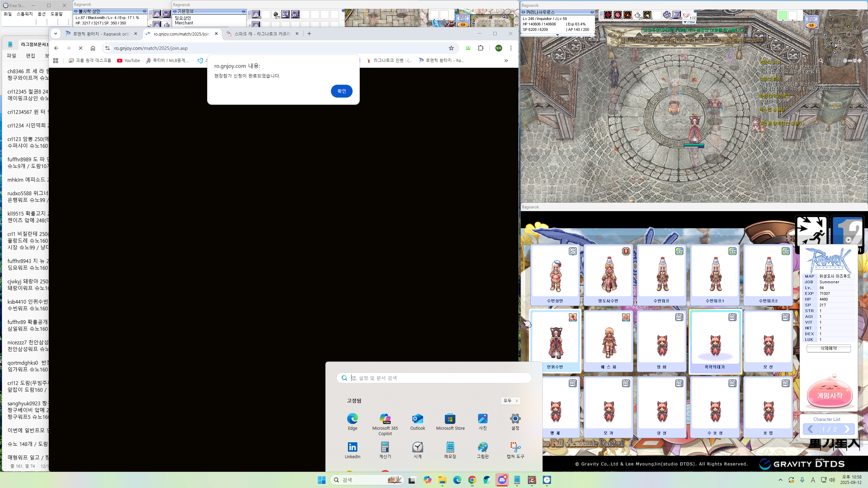This screenshot has width=868, height=488.
Task: Open the 스톱워치 menu in Free Stopwatch window
Action: coord(25,14)
